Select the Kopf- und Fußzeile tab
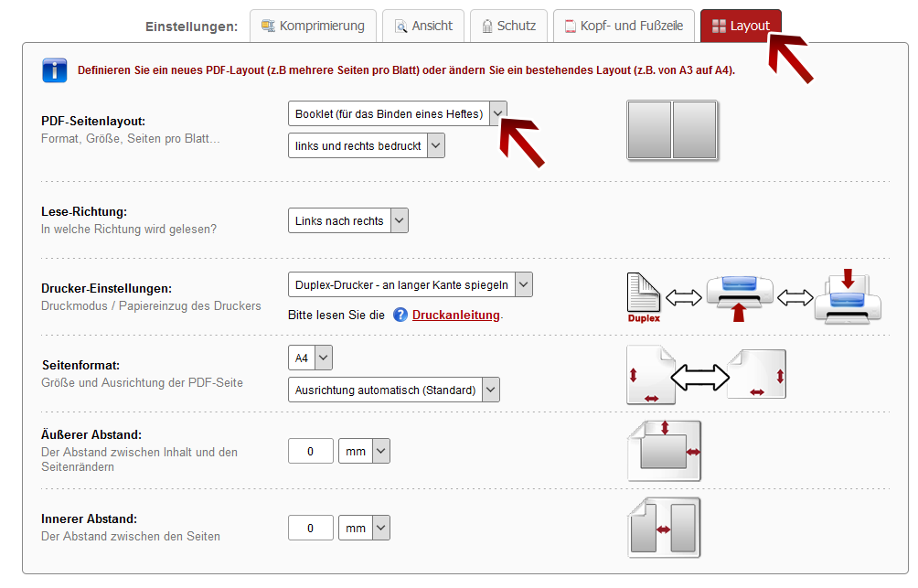The width and height of the screenshot is (918, 588). pyautogui.click(x=623, y=26)
